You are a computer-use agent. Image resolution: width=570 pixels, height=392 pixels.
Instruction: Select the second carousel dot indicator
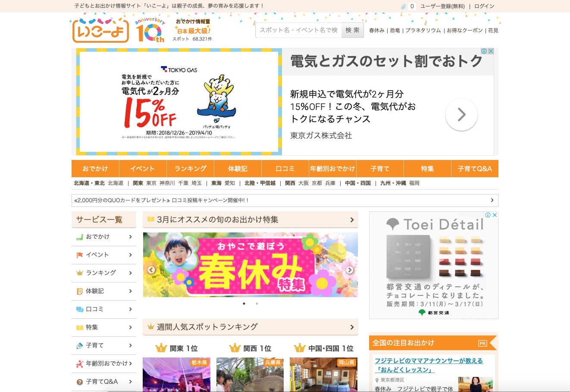(x=257, y=304)
